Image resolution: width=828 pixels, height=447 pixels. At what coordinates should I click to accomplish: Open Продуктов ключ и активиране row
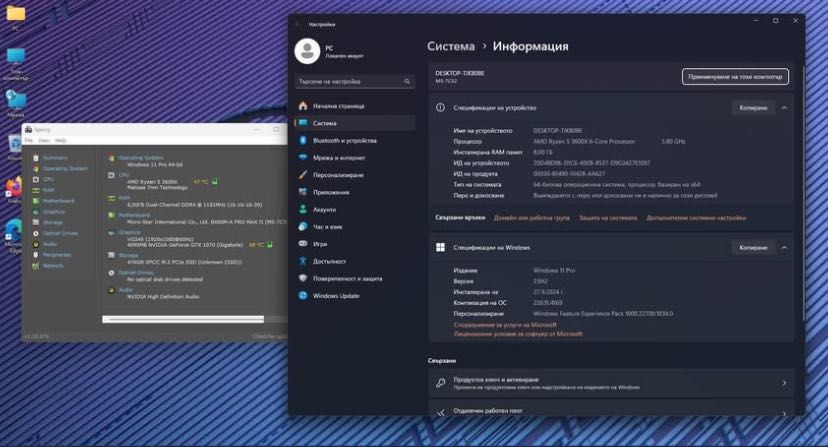[611, 383]
